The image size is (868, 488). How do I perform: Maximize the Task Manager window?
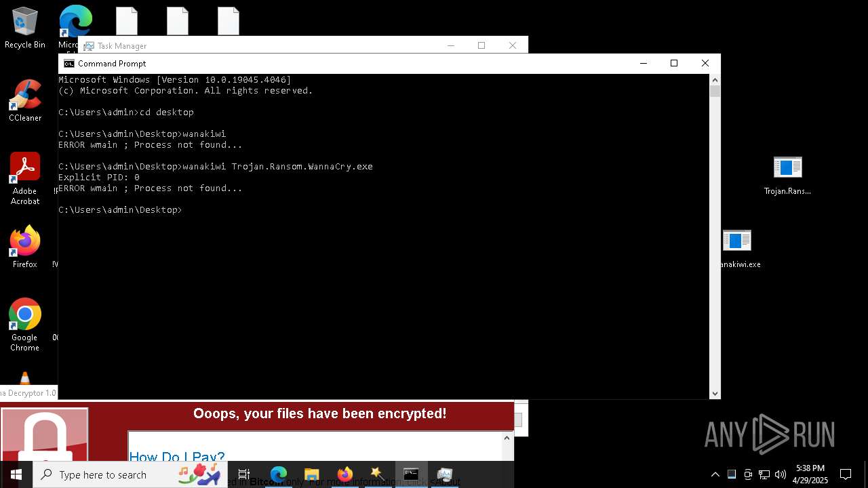click(x=481, y=45)
